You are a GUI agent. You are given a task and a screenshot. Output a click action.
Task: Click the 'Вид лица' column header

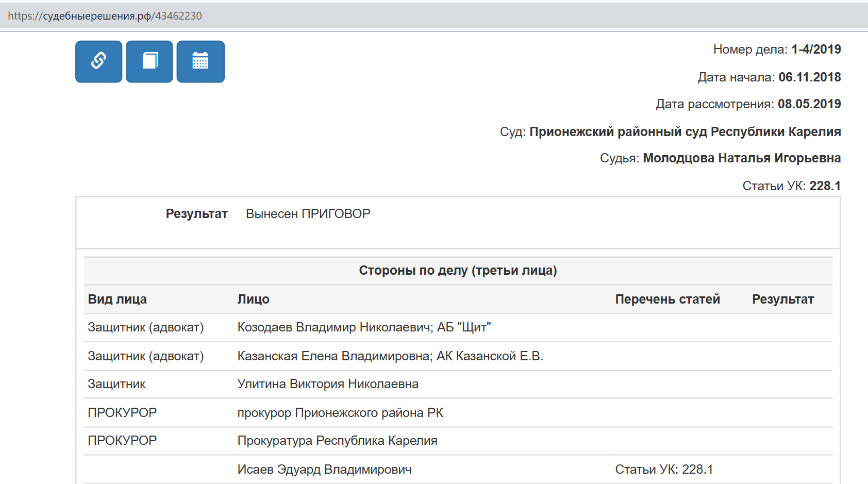(118, 299)
